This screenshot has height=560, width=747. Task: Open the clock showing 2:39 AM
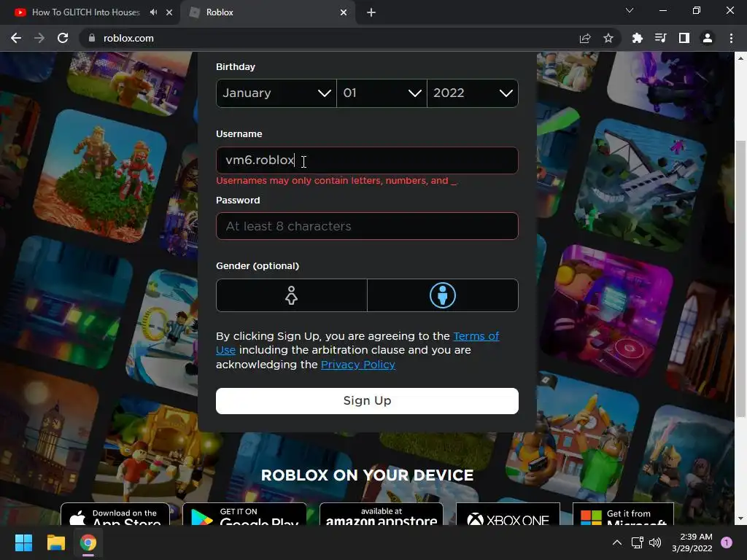692,542
